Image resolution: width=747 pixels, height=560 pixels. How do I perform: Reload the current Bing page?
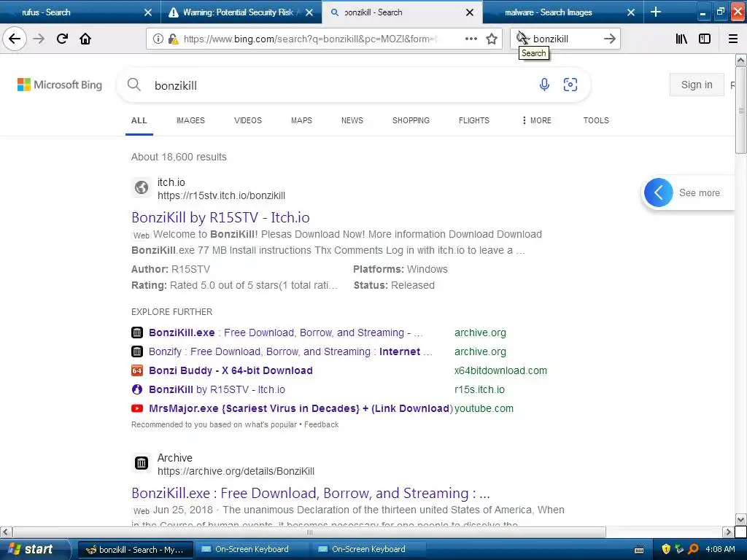62,39
